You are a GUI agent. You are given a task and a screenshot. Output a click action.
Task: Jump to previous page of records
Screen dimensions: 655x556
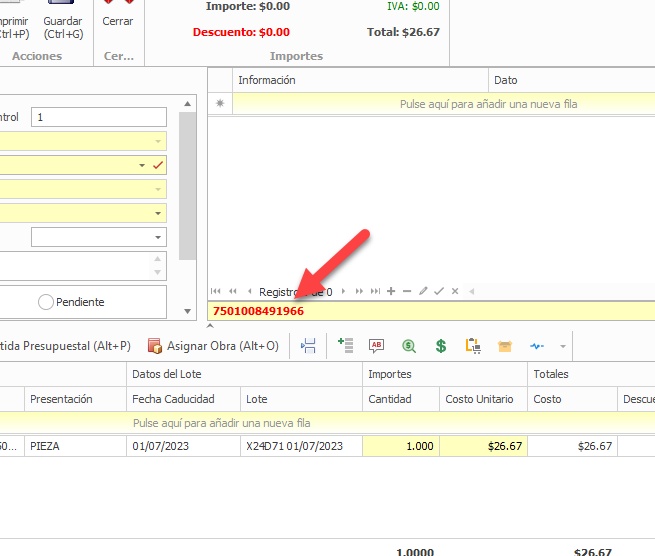click(x=233, y=291)
